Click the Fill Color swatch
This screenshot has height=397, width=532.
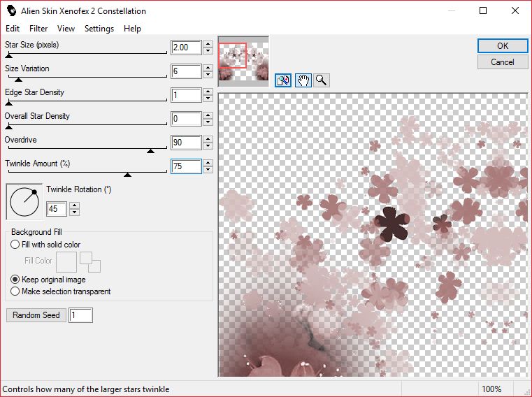click(x=66, y=262)
